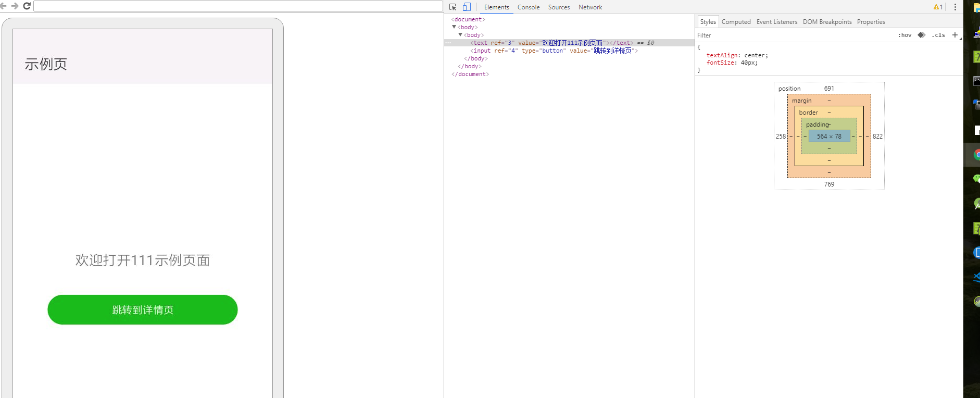
Task: Click the browser forward arrow
Action: coord(15,6)
